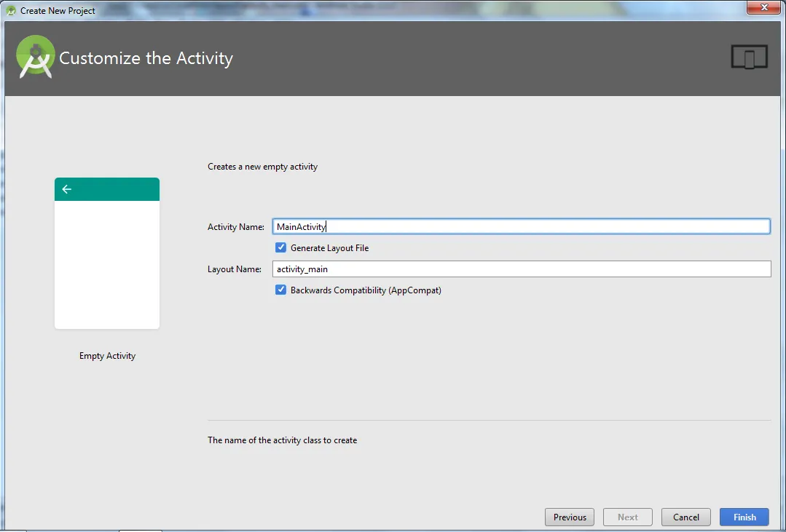Uncheck Backwards Compatibility (AppCompat) option
786x532 pixels.
[x=280, y=290]
